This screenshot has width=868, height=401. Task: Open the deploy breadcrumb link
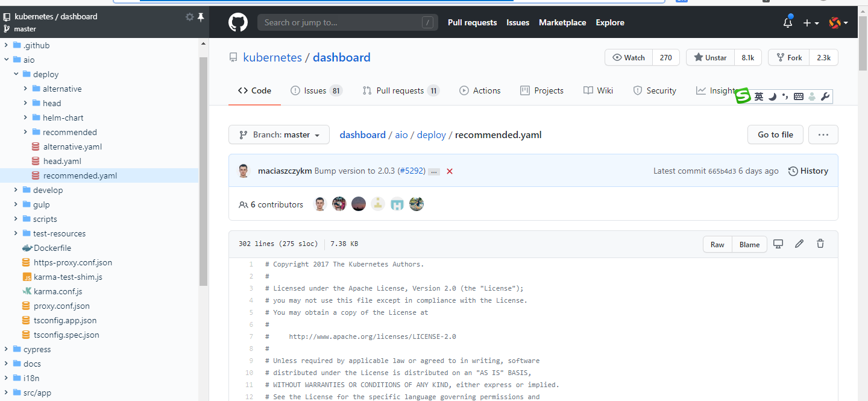click(x=432, y=134)
